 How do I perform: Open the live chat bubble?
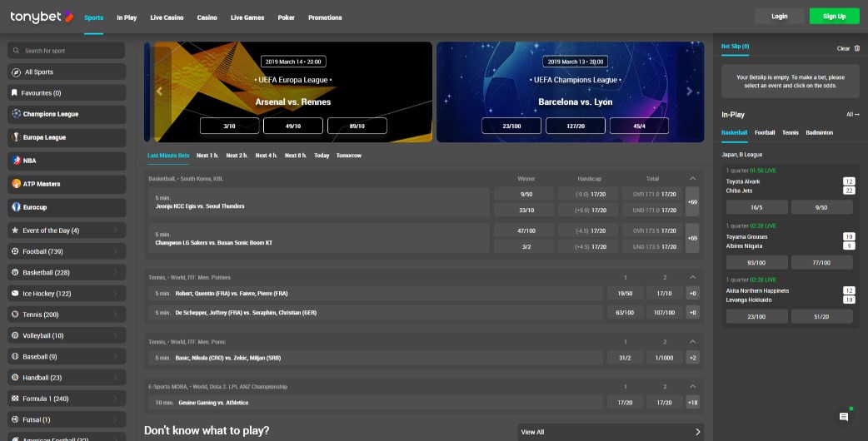(x=844, y=417)
